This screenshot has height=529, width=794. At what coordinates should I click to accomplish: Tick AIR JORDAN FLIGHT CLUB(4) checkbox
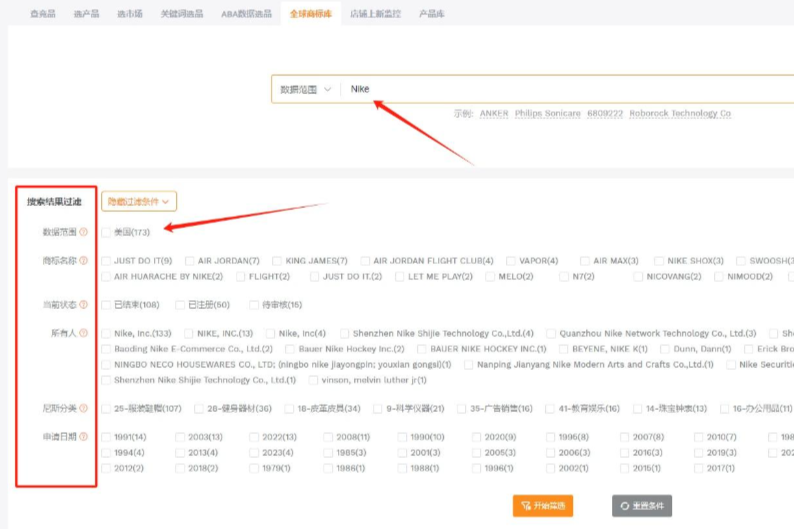pos(365,261)
